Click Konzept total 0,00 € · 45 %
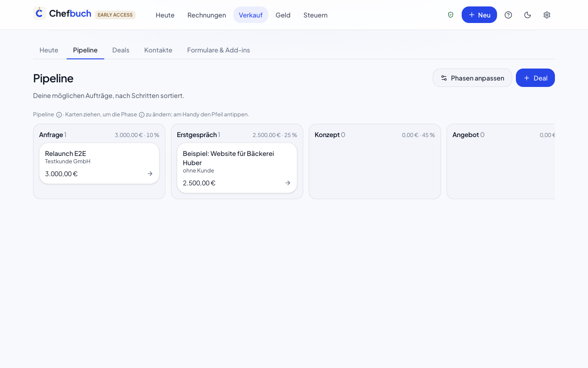The height and width of the screenshot is (368, 588). pos(418,135)
